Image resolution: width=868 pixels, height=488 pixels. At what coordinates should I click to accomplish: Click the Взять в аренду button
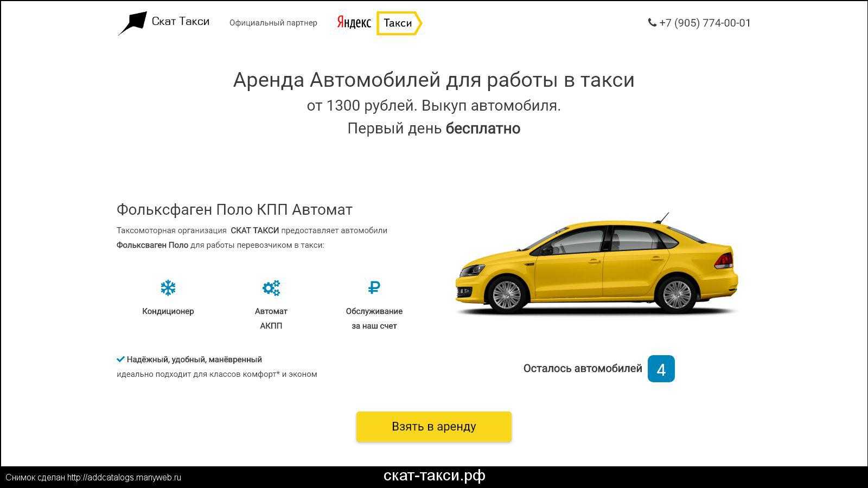click(434, 427)
